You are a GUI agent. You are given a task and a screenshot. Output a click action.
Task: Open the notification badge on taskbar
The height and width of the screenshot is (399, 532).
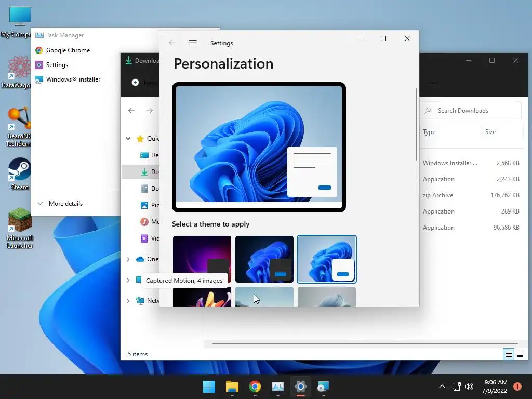click(517, 387)
